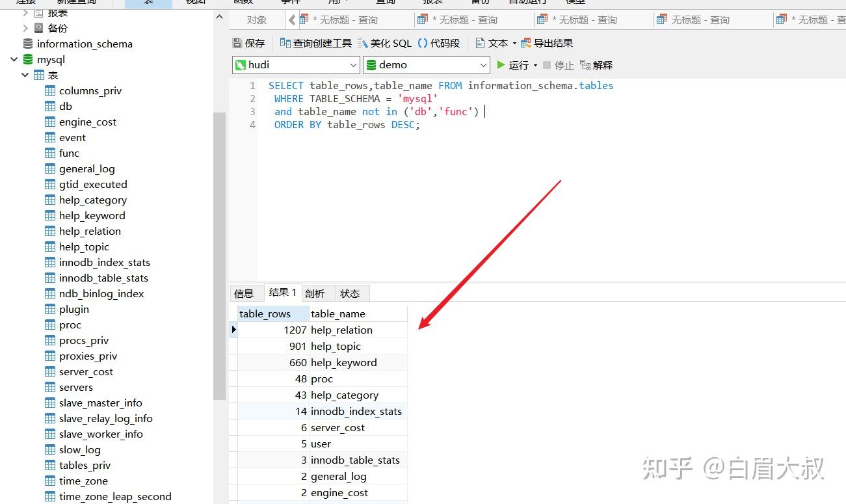Select the user table in sidebar
This screenshot has height=504, width=846.
(x=321, y=444)
